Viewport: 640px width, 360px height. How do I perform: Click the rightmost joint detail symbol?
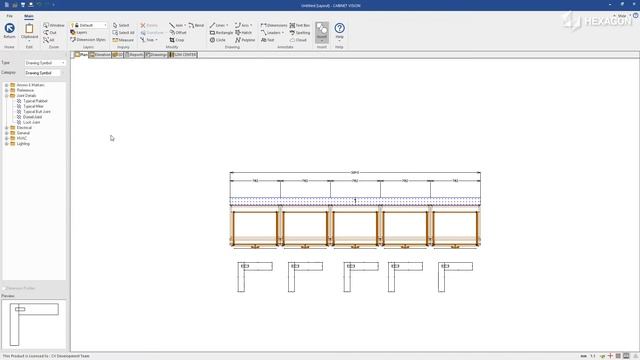pyautogui.click(x=455, y=277)
